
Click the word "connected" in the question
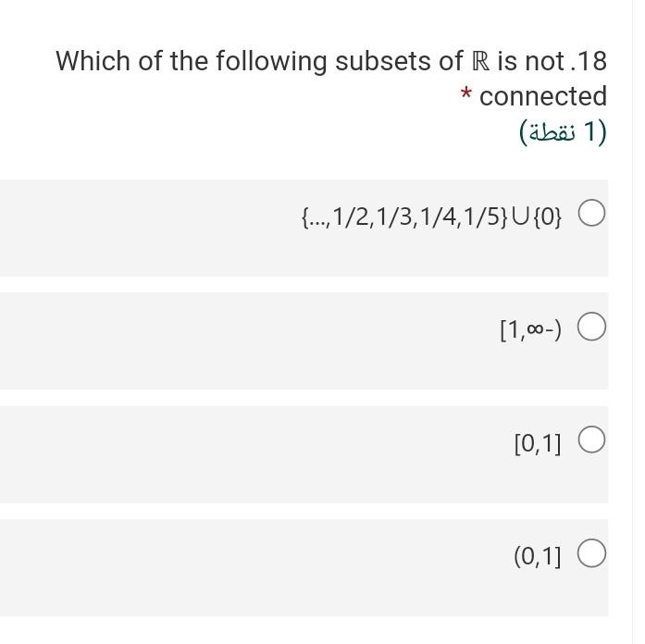click(543, 96)
